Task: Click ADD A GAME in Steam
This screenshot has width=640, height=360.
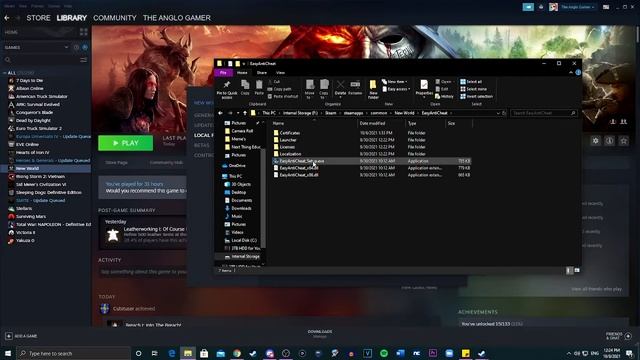Action: tap(21, 336)
